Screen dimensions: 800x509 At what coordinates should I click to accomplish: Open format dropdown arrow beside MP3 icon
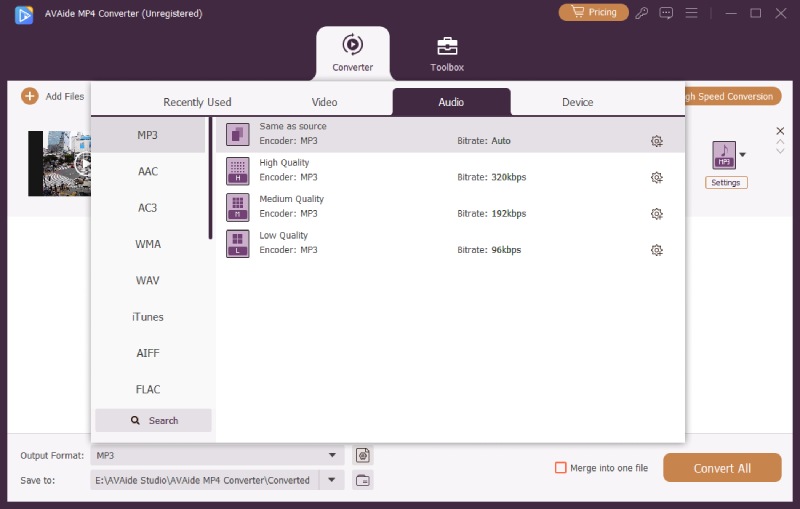click(x=743, y=155)
